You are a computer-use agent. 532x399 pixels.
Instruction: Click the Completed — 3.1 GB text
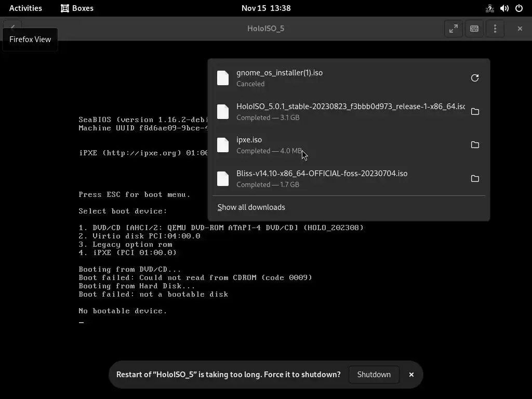pyautogui.click(x=268, y=117)
